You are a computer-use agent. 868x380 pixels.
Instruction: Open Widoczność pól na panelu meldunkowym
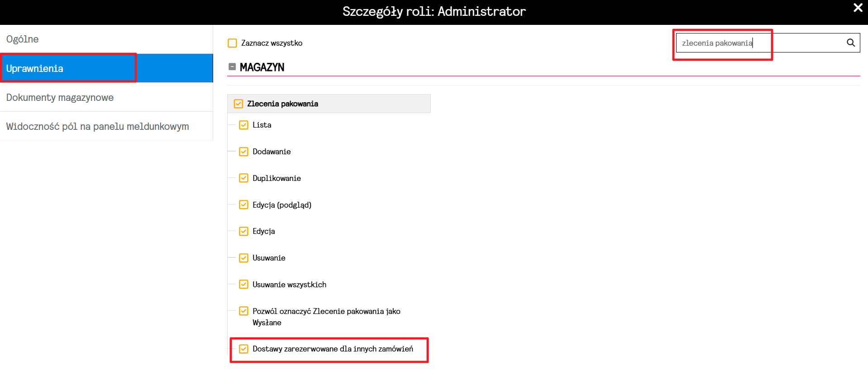point(106,126)
